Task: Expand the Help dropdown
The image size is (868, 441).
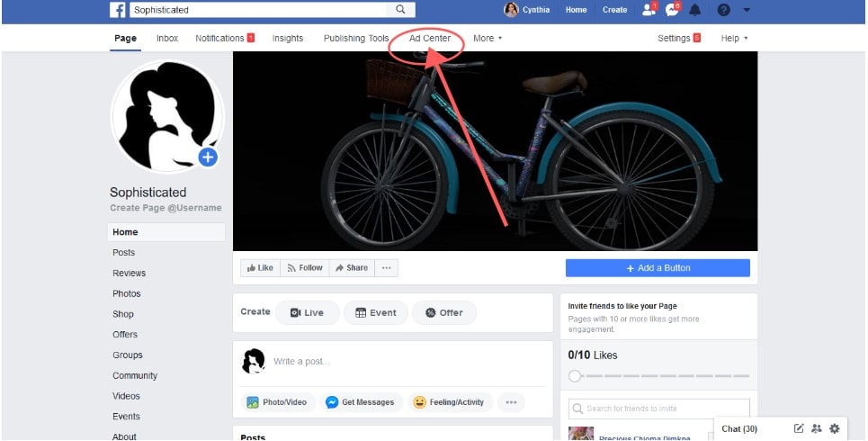Action: click(734, 38)
